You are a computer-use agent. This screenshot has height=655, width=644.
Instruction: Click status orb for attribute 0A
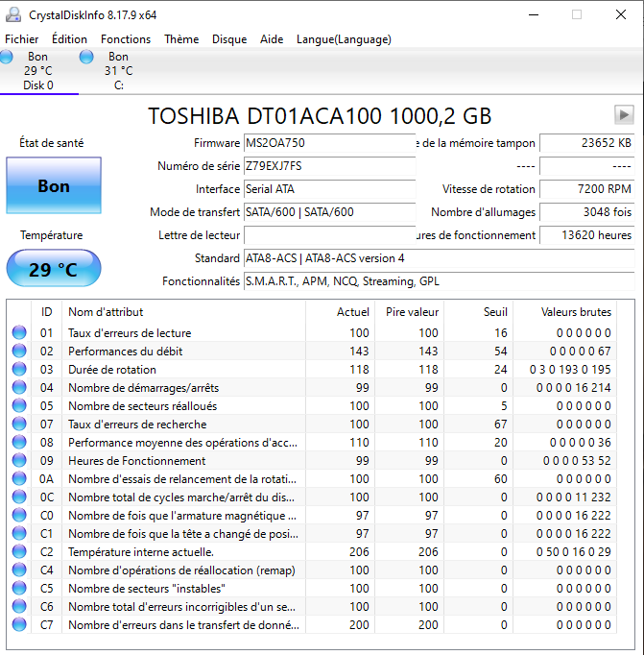coord(19,478)
